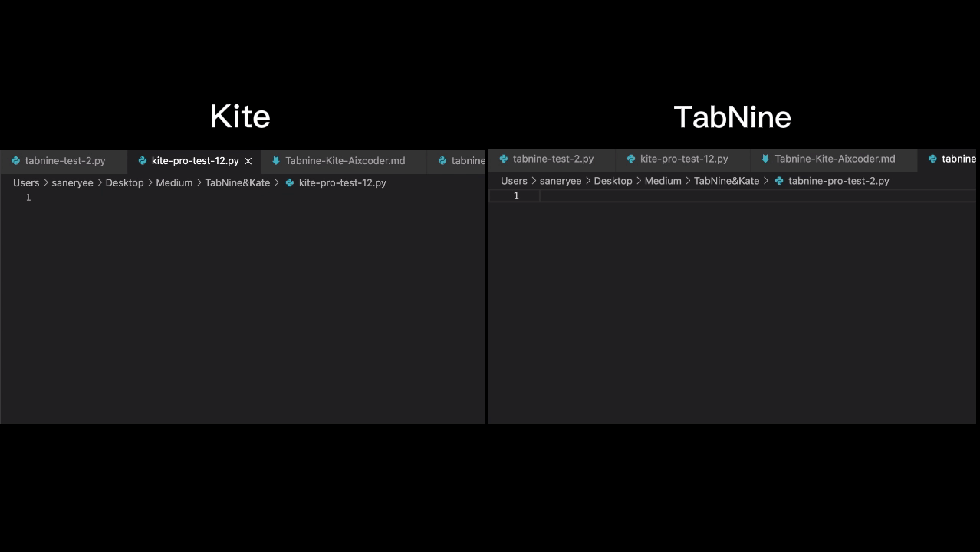Click Medium breadcrumb in TabNine editor
This screenshot has height=552, width=980.
coord(663,181)
